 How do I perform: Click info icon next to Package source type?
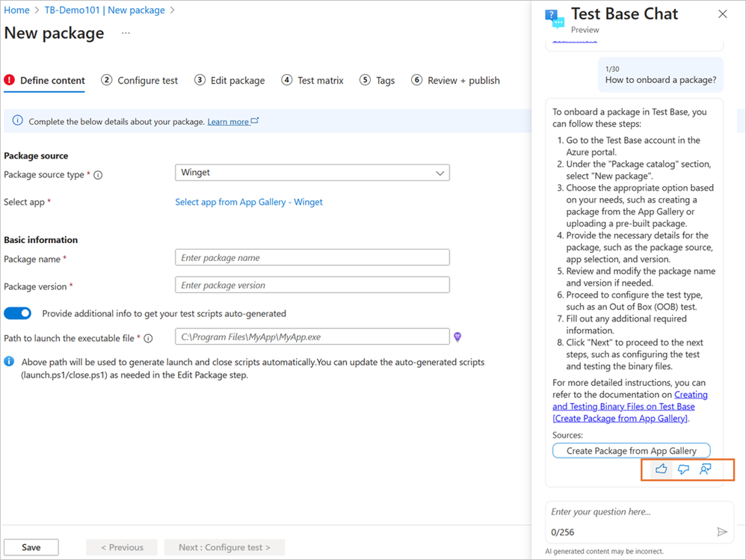click(x=98, y=175)
